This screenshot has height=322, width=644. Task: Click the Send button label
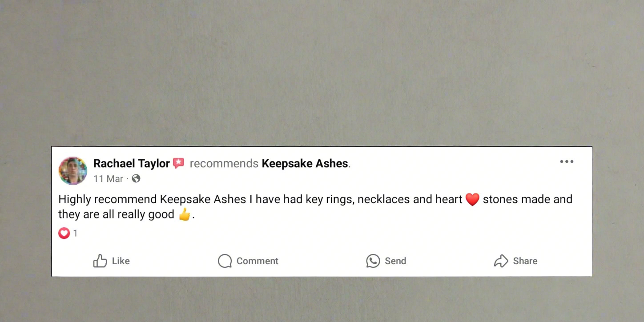[x=395, y=261]
